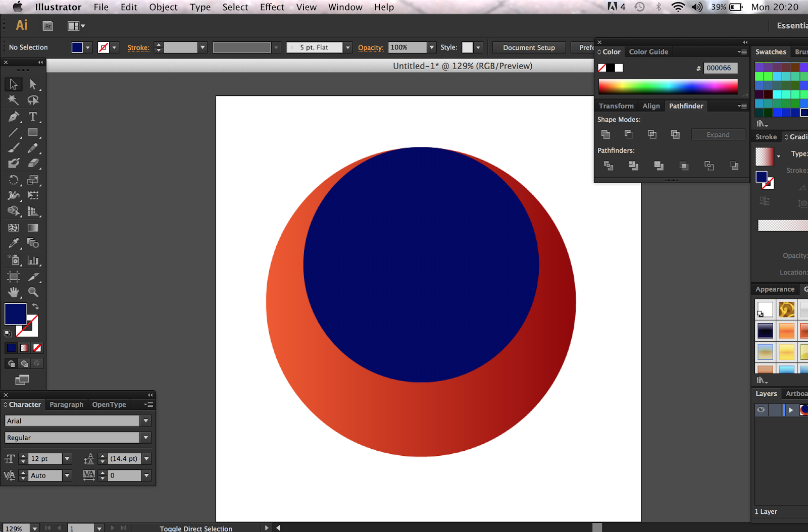Swap fill and stroke colors
The height and width of the screenshot is (532, 808).
[34, 307]
